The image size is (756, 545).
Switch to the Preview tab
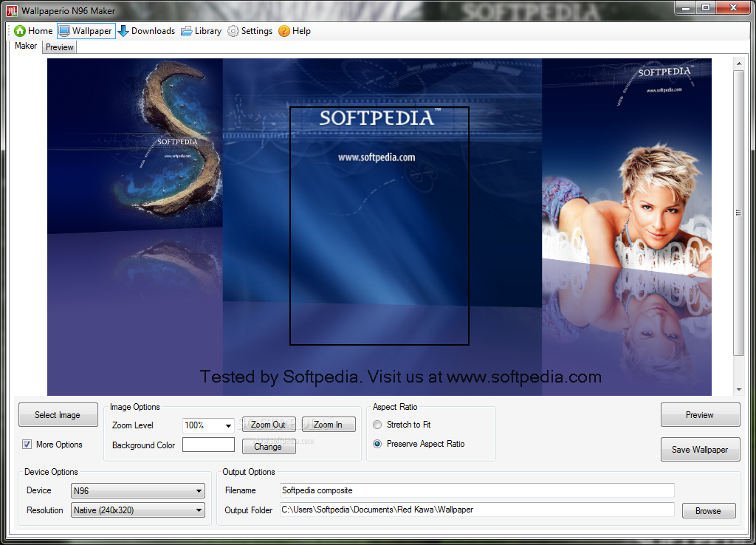click(60, 47)
